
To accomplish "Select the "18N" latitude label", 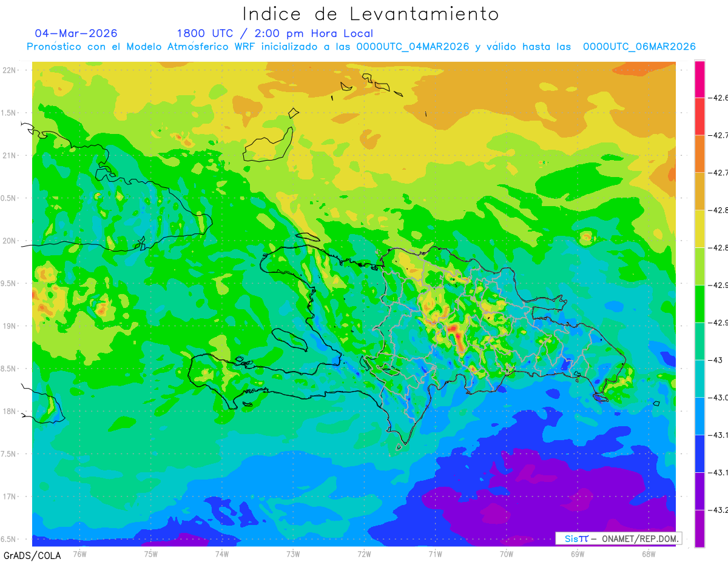I will tap(10, 411).
